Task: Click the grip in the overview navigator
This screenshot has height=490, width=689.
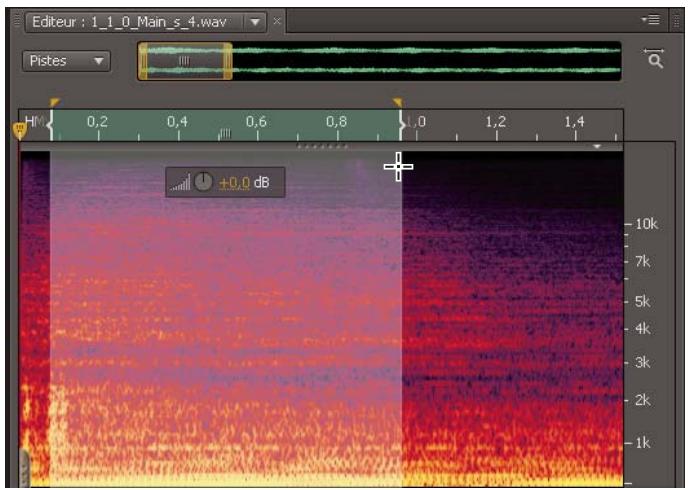Action: (x=184, y=61)
